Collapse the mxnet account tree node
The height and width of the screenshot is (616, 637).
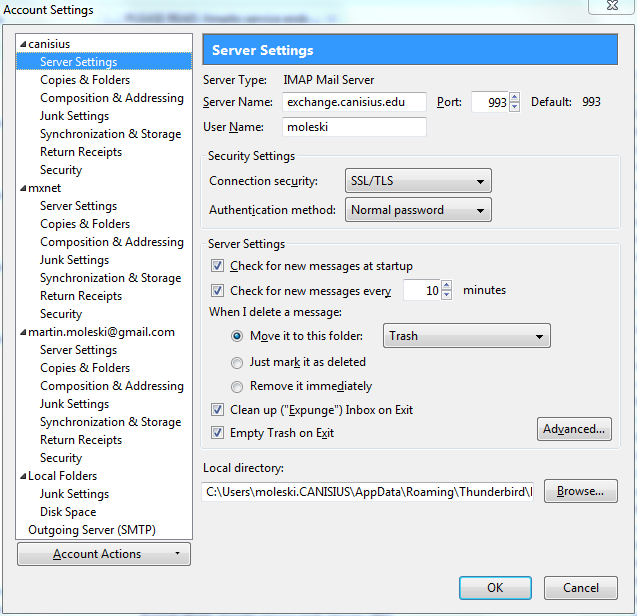23,188
